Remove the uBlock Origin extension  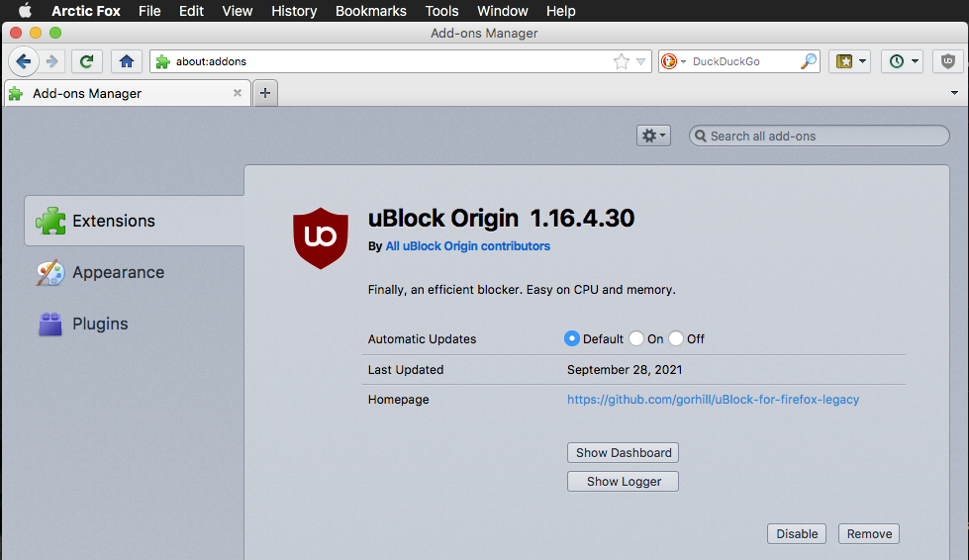click(x=869, y=534)
